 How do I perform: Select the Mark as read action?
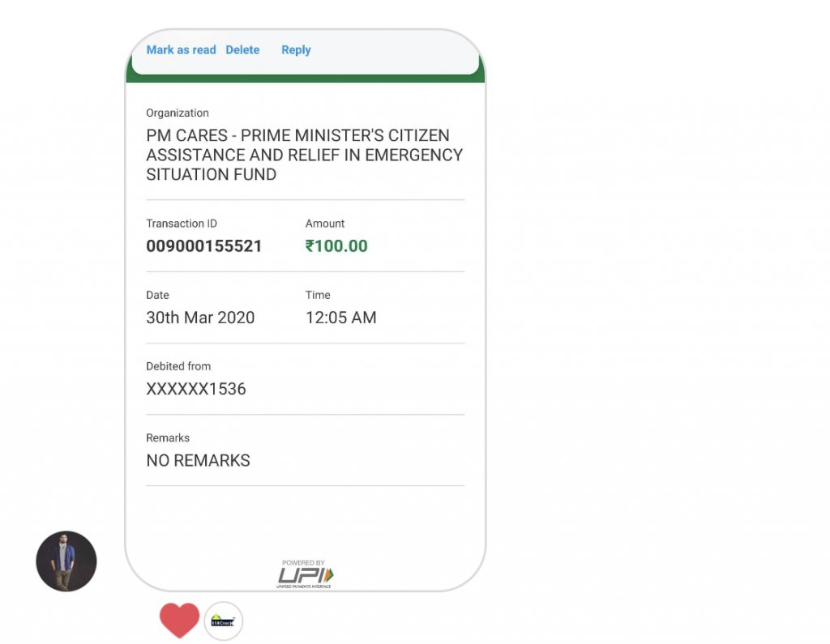click(x=181, y=49)
